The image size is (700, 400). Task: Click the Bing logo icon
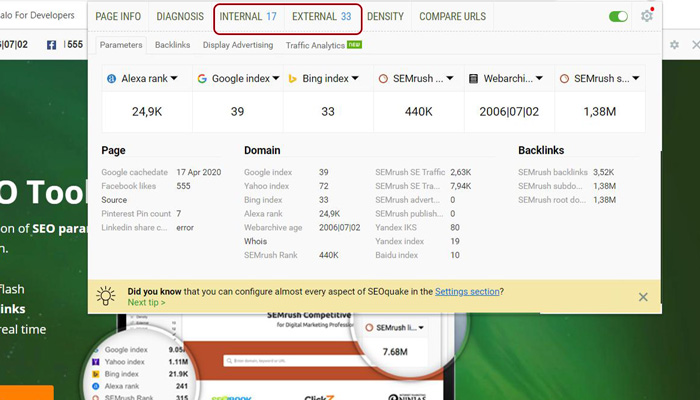pyautogui.click(x=292, y=79)
